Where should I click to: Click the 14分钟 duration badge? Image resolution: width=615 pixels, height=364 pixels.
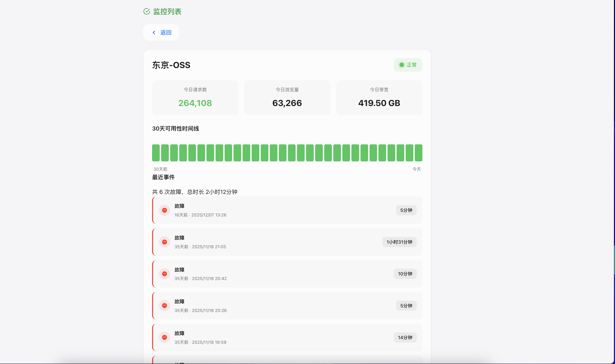click(x=405, y=338)
